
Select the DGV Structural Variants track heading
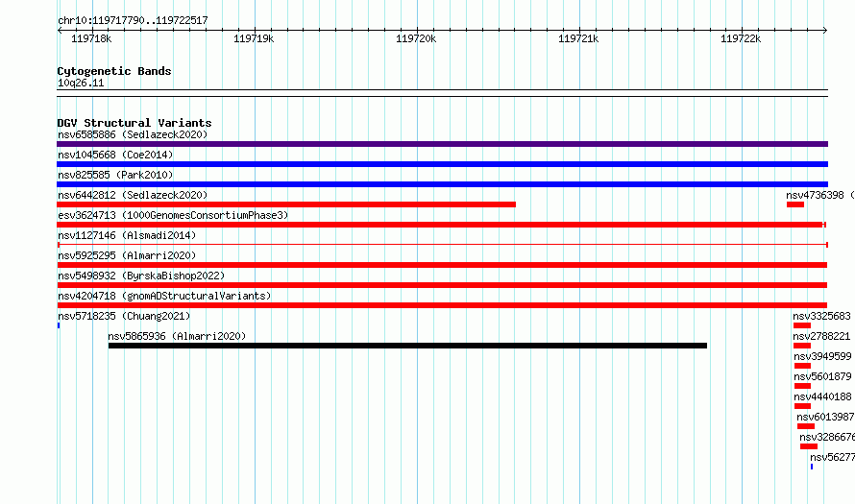[134, 123]
